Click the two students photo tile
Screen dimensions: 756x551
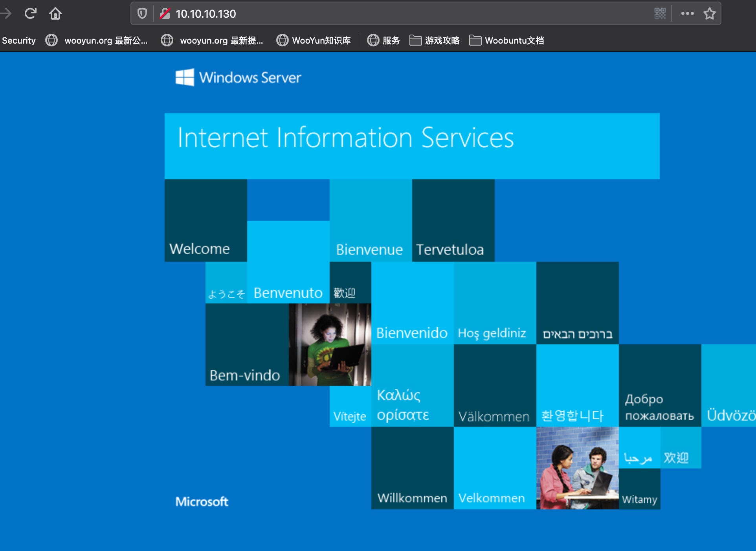(x=577, y=468)
